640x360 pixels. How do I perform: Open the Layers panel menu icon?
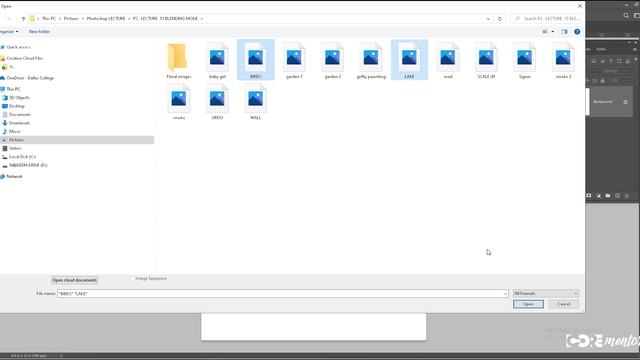pos(635,49)
